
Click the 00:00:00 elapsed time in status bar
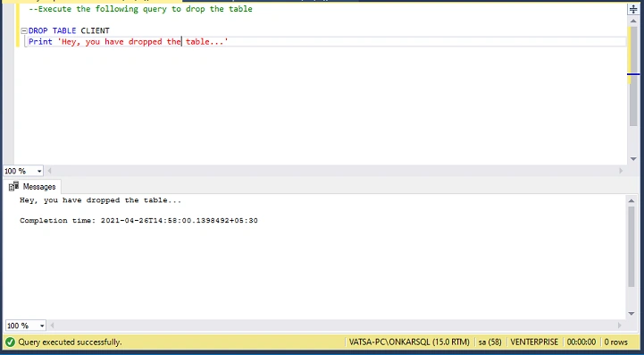(x=581, y=342)
